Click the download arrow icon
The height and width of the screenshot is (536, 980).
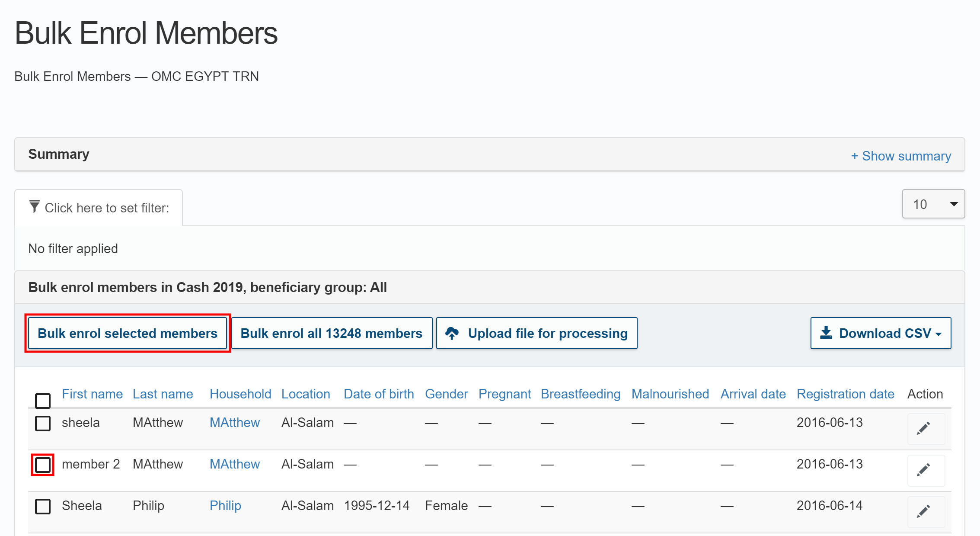(826, 333)
